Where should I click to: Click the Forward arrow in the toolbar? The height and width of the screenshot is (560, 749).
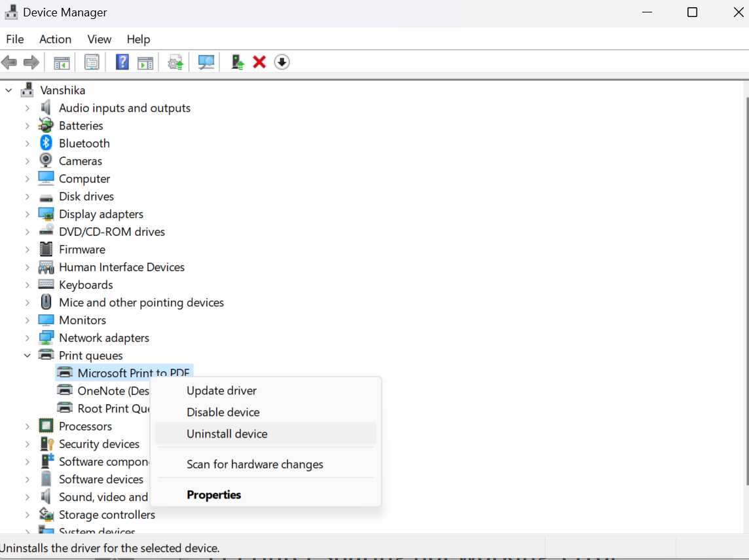pos(31,62)
